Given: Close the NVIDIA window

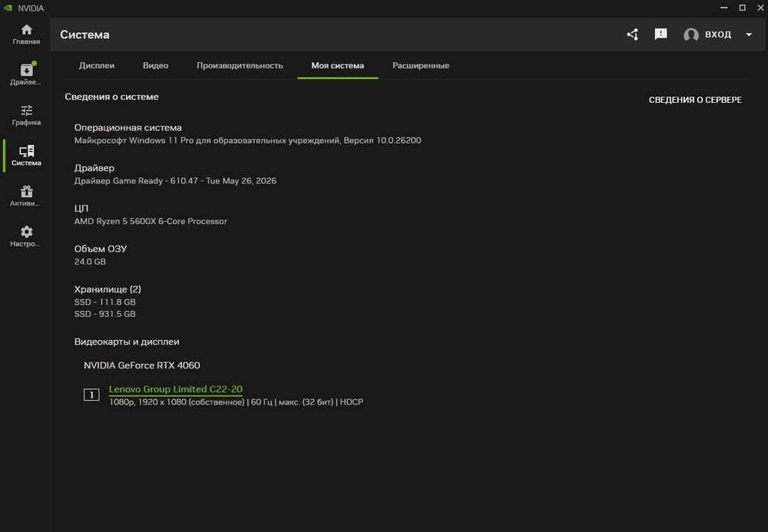Looking at the screenshot, I should (x=760, y=8).
